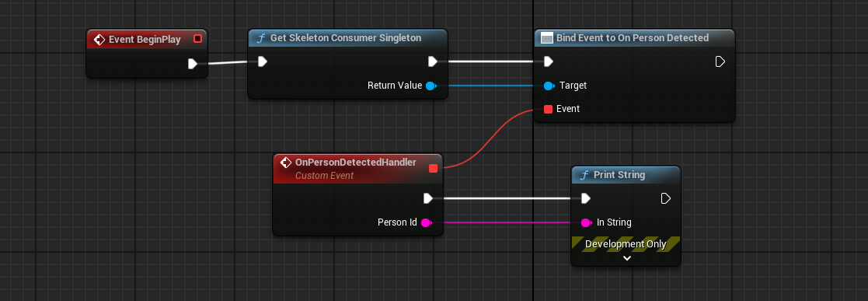Click OnPersonDetectedHandler execution output pin
The height and width of the screenshot is (301, 868).
428,198
